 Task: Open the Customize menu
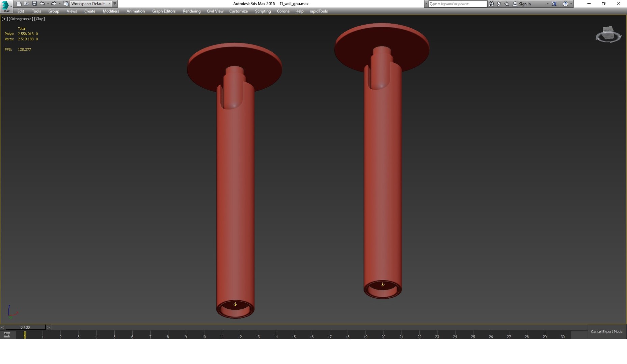click(x=238, y=11)
